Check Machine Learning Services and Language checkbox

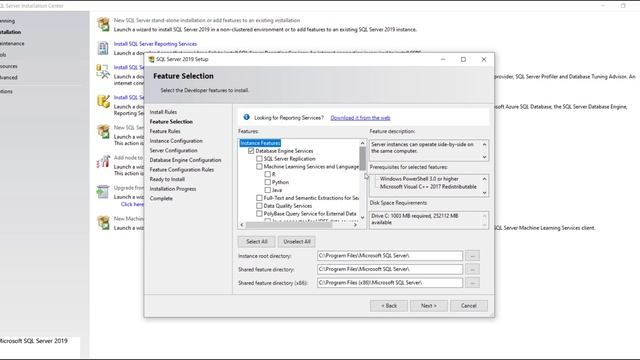(x=259, y=166)
